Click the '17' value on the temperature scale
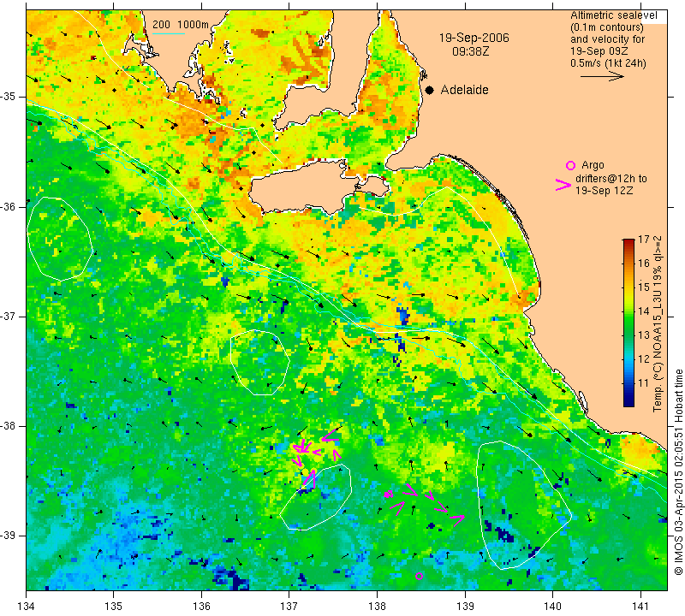Screen dimensions: 685x616 (x=644, y=240)
